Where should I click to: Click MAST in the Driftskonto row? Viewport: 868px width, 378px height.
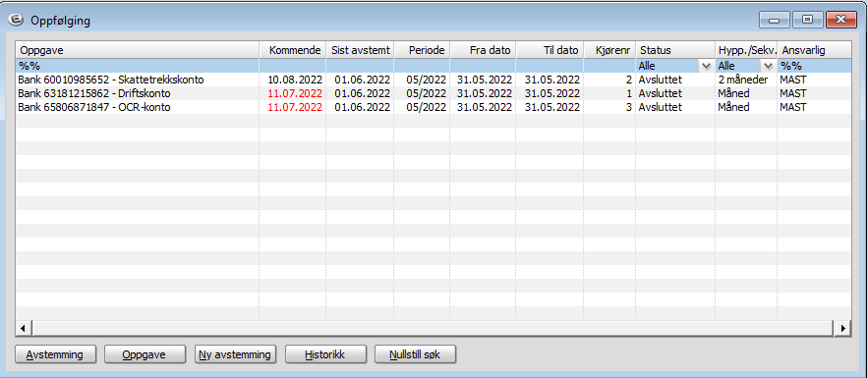(x=792, y=93)
